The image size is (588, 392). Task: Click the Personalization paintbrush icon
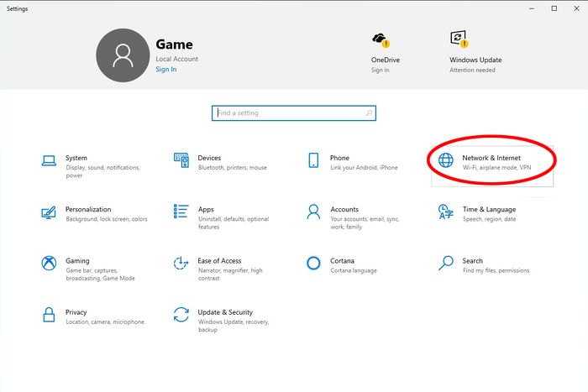pos(49,212)
